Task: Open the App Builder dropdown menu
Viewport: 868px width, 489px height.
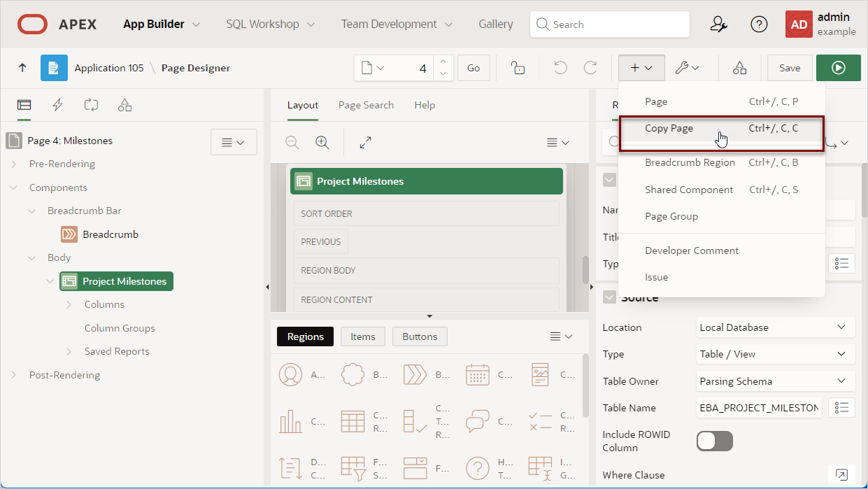Action: tap(162, 24)
